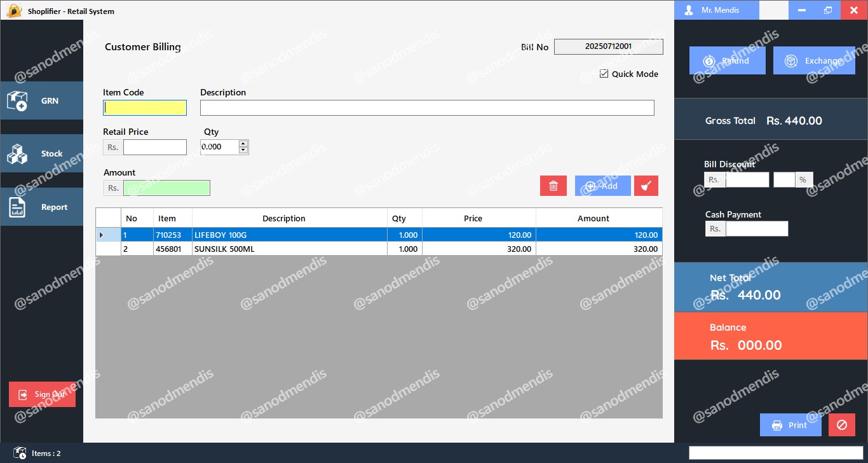Open the GRN module from the sidebar
This screenshot has width=868, height=463.
(x=42, y=100)
